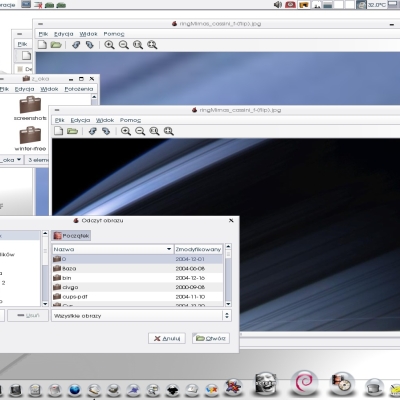Click Zoom out magnifier in back image viewer
The width and height of the screenshot is (400, 400).
coord(124,45)
